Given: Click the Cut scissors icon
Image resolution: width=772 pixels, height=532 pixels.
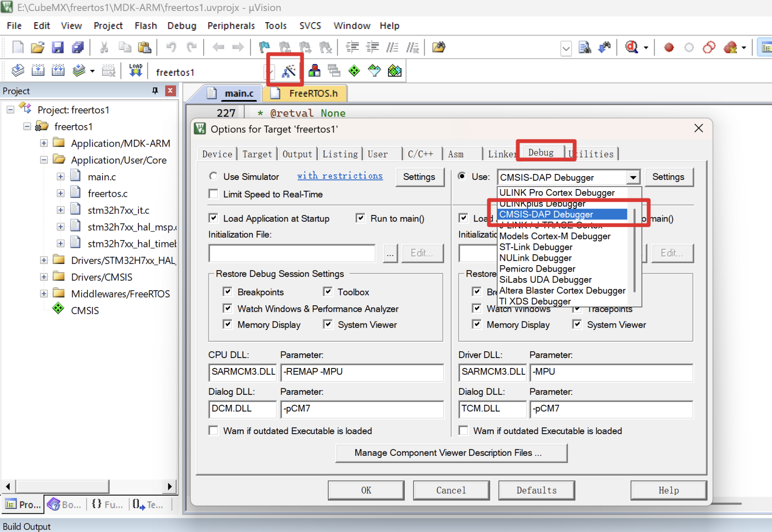Looking at the screenshot, I should (104, 47).
